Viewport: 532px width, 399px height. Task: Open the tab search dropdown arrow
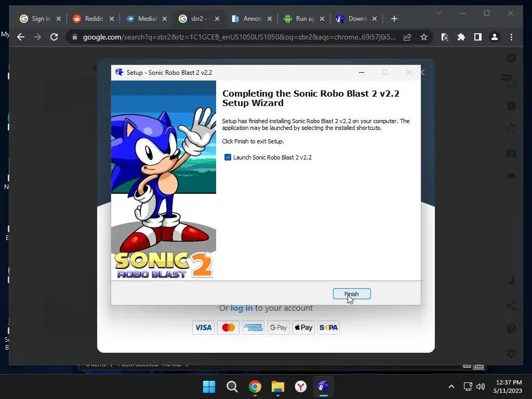438,13
